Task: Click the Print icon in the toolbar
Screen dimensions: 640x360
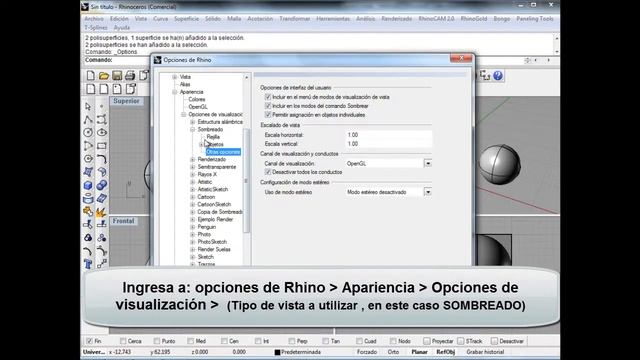Action: (130, 76)
